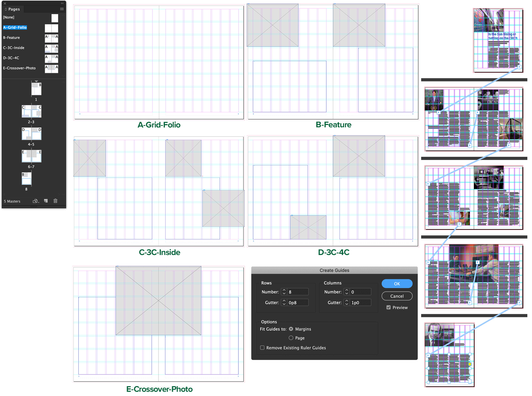The width and height of the screenshot is (532, 396).
Task: Open the Pages panel flyout menu
Action: (x=62, y=9)
